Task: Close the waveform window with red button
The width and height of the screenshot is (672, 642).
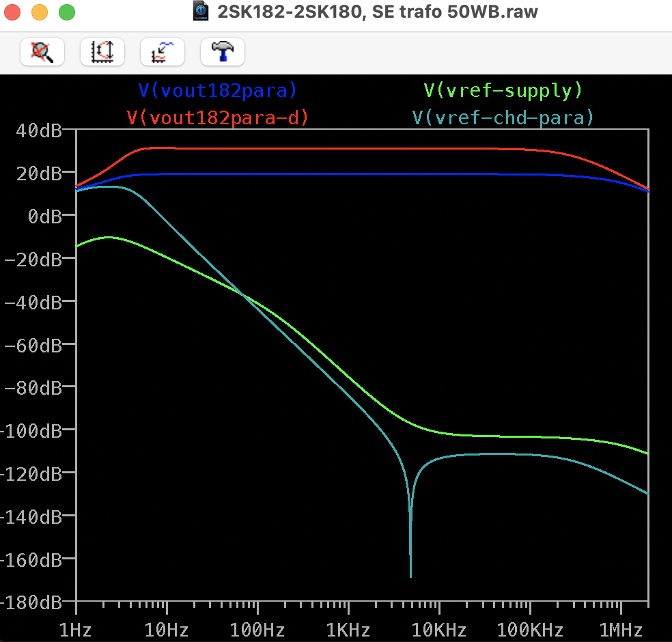Action: click(x=12, y=12)
